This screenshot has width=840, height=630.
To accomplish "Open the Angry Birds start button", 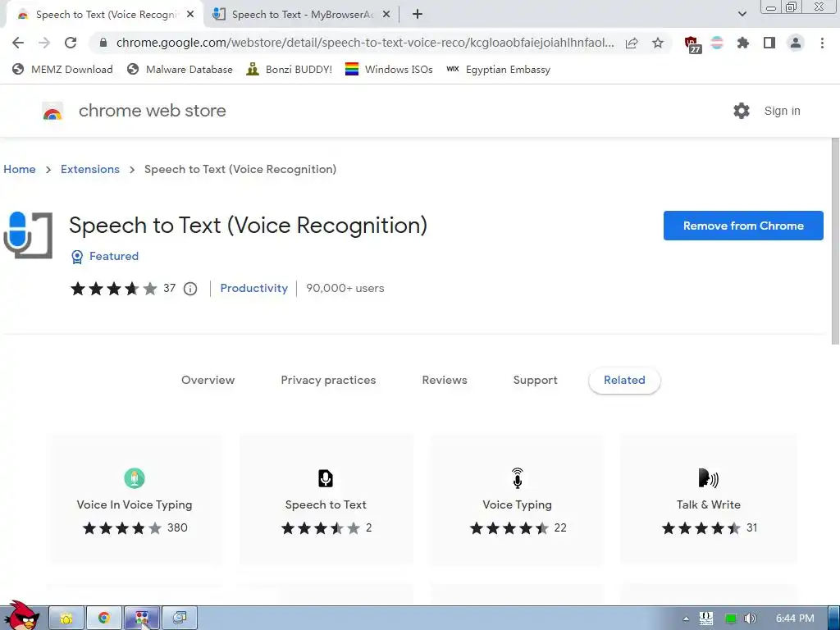I will coord(21,615).
